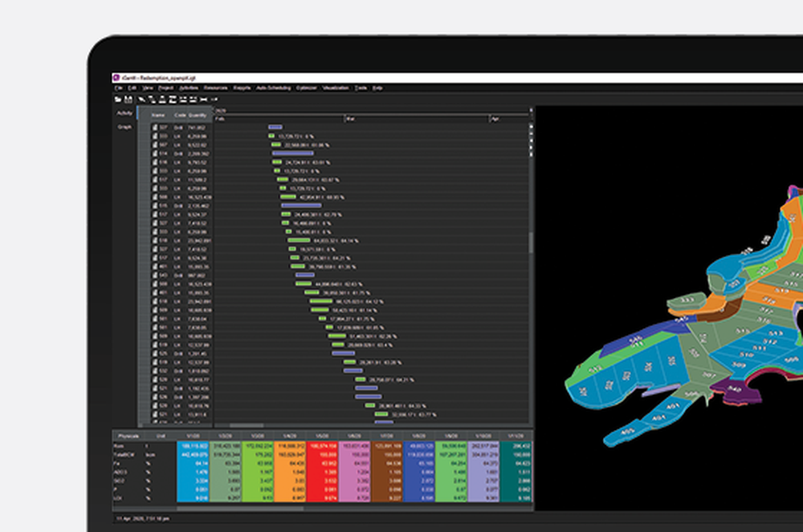
Task: Open the Optimizer menu
Action: tap(306, 88)
